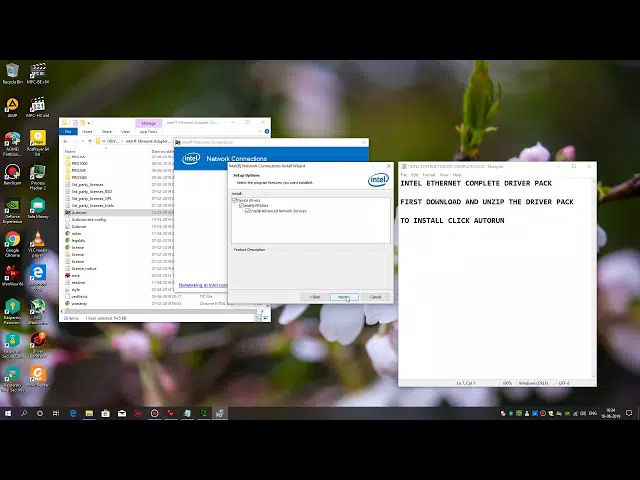Image resolution: width=640 pixels, height=480 pixels.
Task: Open the MPC-BE x64 desktop shortcut
Action: pos(38,73)
